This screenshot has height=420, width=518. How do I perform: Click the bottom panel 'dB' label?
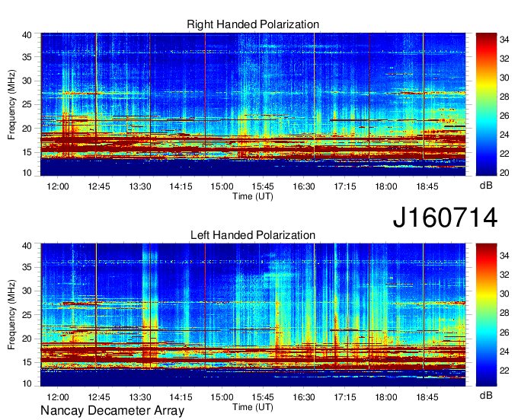tap(486, 395)
